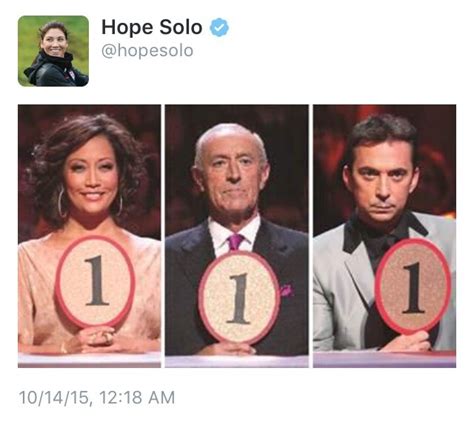Click the score paddle held by grey-suited judge
The image size is (474, 425).
413,286
